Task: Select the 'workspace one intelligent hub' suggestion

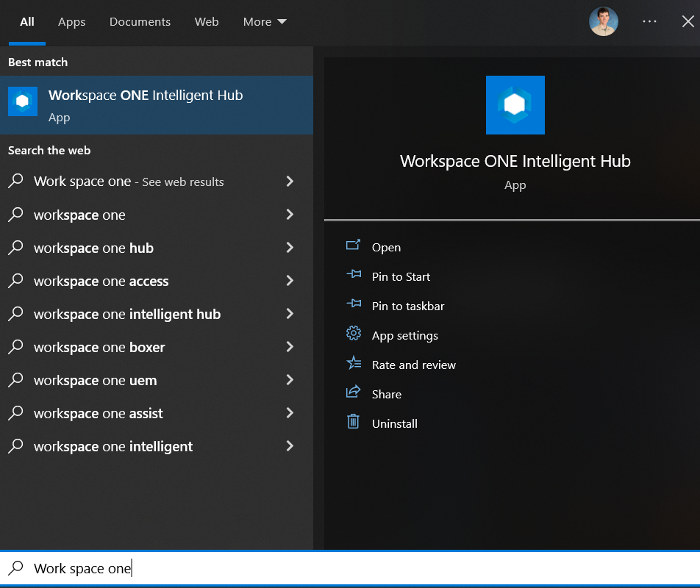Action: pos(156,314)
